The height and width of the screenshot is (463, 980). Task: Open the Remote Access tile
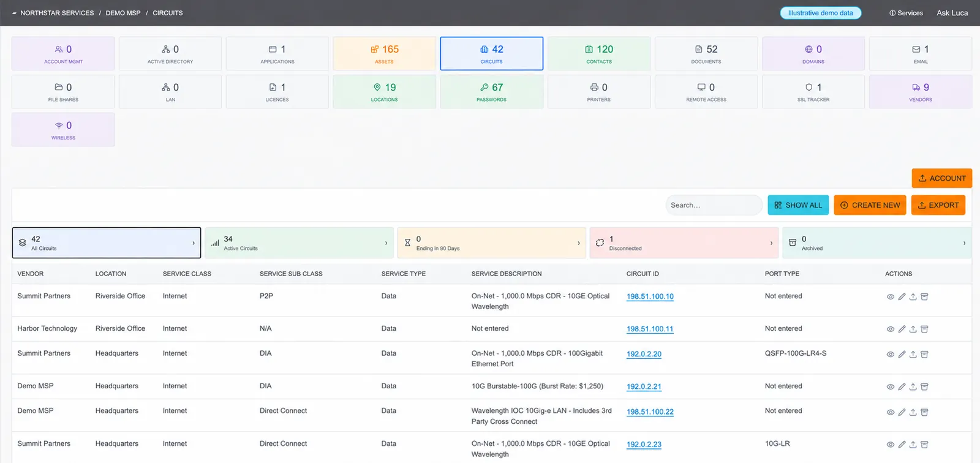coord(706,91)
